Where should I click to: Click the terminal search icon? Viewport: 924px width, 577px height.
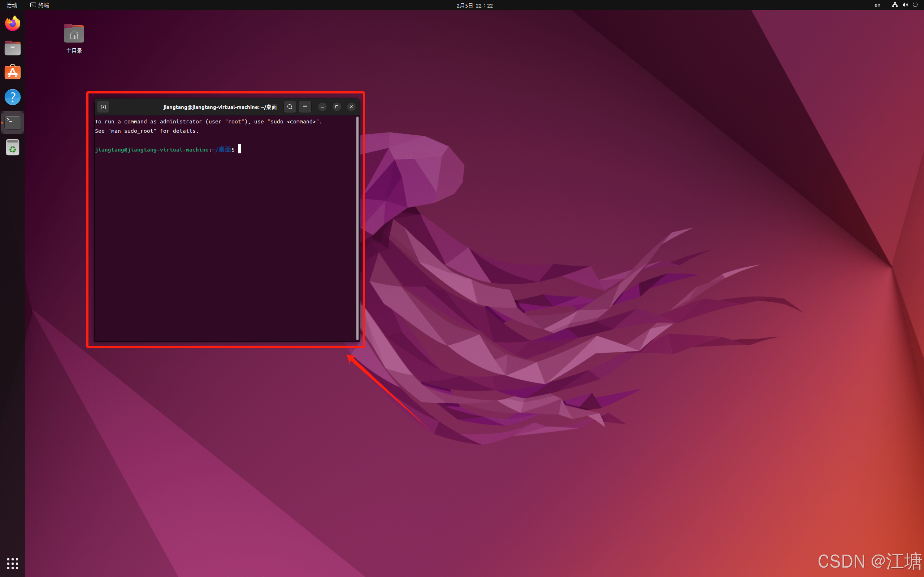click(290, 107)
